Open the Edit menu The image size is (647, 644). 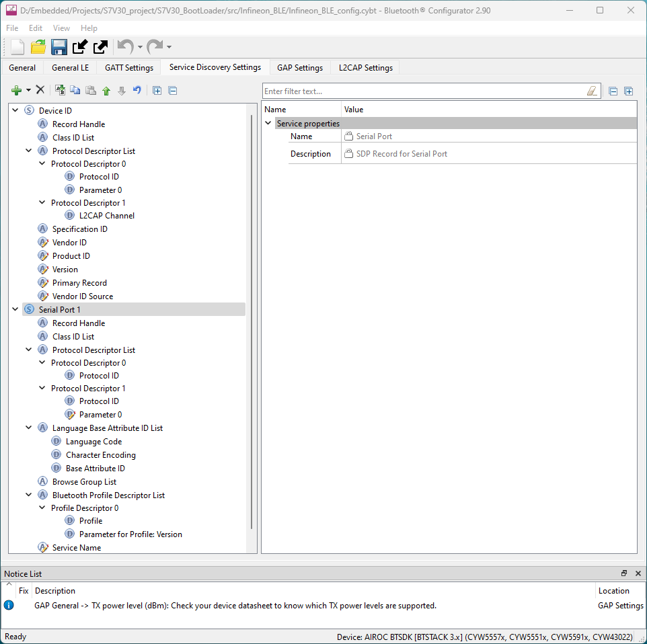tap(36, 28)
